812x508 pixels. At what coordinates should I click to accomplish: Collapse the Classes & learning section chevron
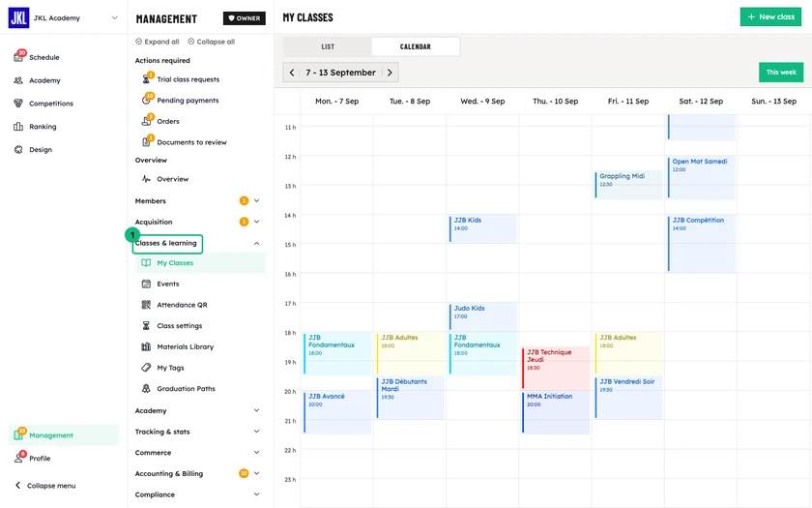point(256,243)
